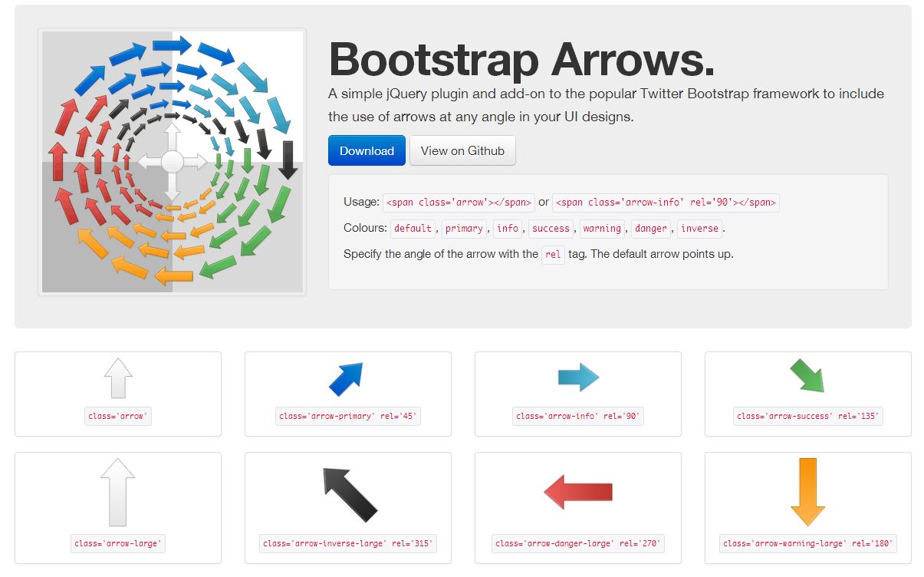The height and width of the screenshot is (577, 924).
Task: Click the class='arrow-danger-large' rel='270' label
Action: [578, 544]
